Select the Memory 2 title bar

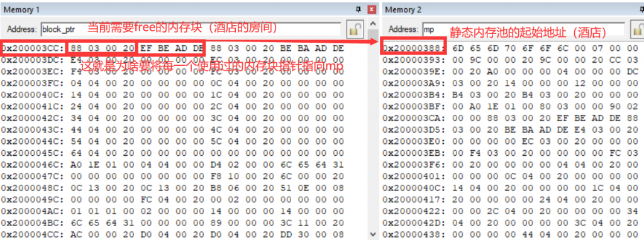[x=513, y=9]
